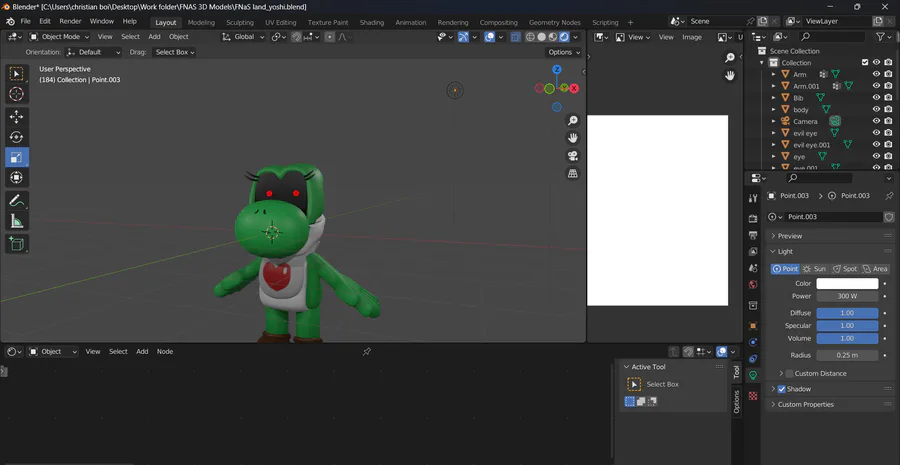Hide the Bib object with eye icon
Viewport: 900px width, 465px height.
876,98
